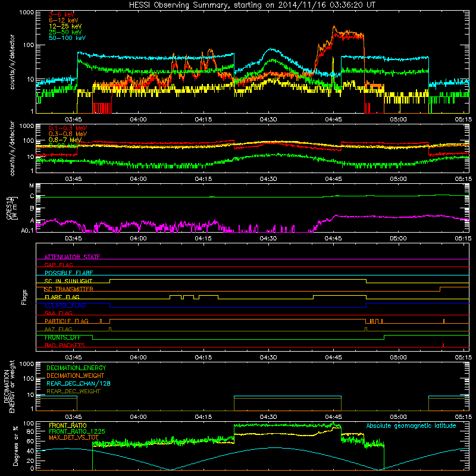Viewport: 476px width, 476px height.
Task: Click the REAR_DEC_CHAN/128 legend label
Action: (79, 383)
